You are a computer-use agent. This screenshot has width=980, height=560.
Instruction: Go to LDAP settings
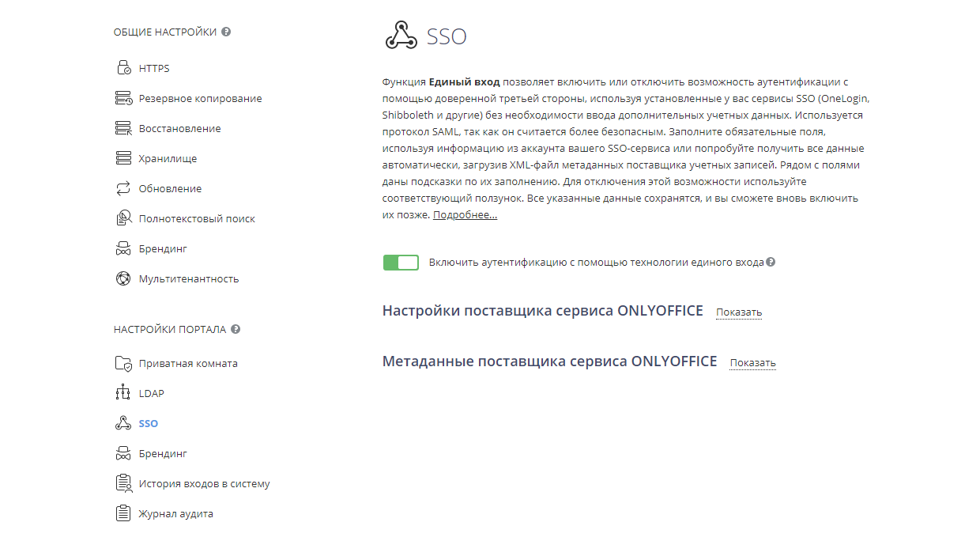(x=152, y=393)
